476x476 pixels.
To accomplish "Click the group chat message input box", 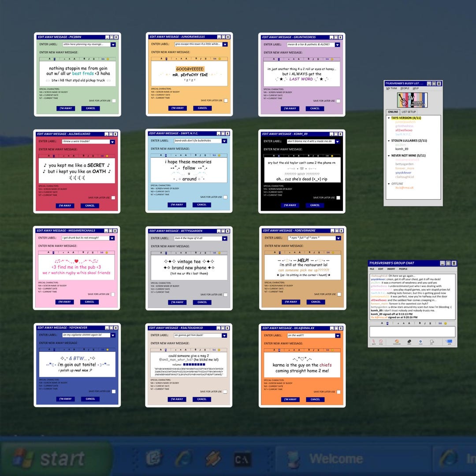I will point(412,331).
